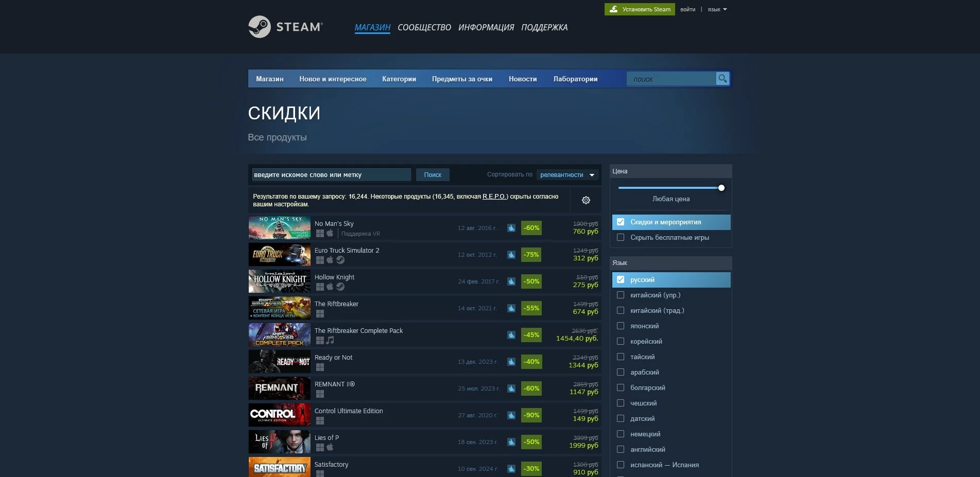
Task: Switch to the СООБЩЕСТВО section
Action: coord(424,27)
